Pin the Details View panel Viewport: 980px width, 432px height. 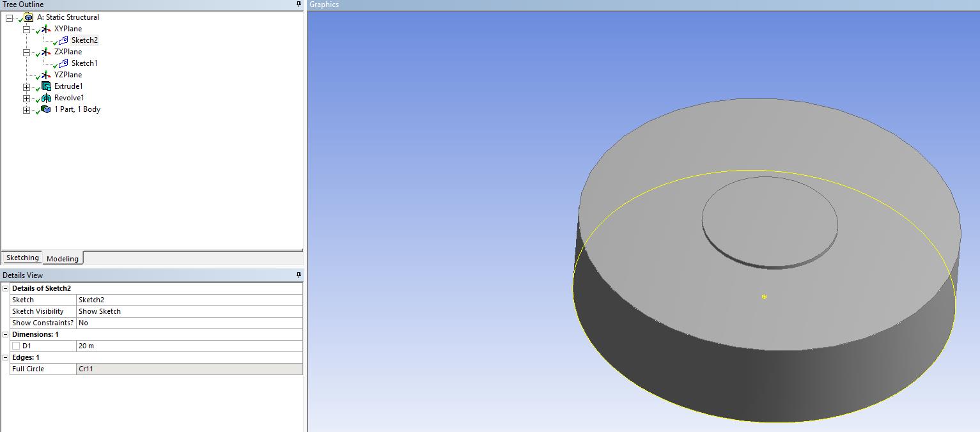(299, 275)
